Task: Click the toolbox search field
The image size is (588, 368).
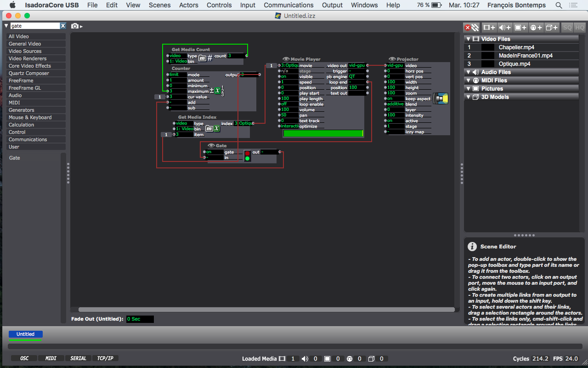Action: coord(35,26)
